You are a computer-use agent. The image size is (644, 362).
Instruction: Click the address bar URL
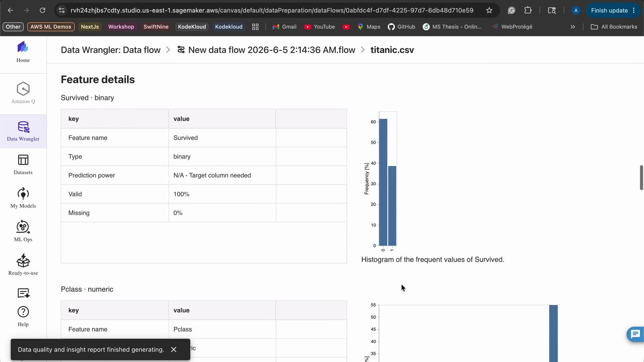[272, 10]
